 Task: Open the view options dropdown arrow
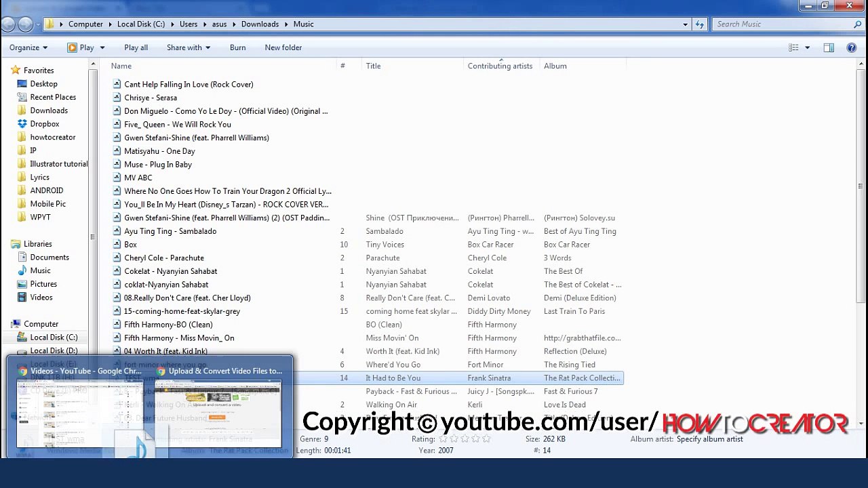[x=807, y=47]
